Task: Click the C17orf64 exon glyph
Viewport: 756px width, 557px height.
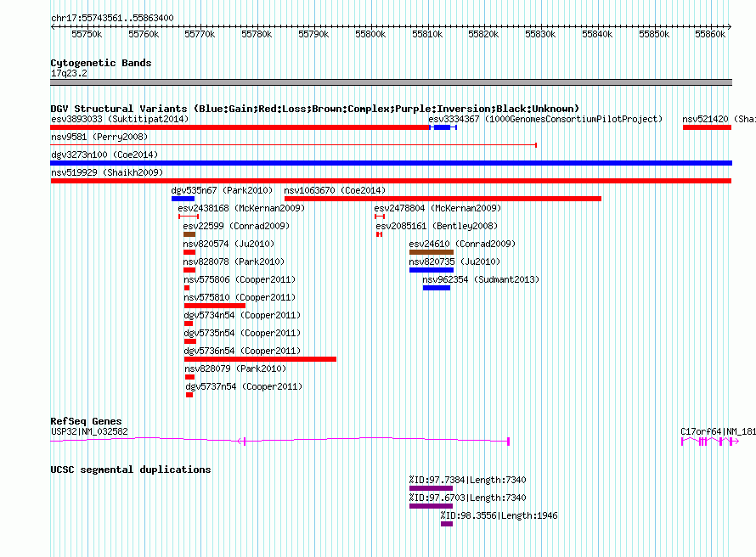Action: point(710,442)
